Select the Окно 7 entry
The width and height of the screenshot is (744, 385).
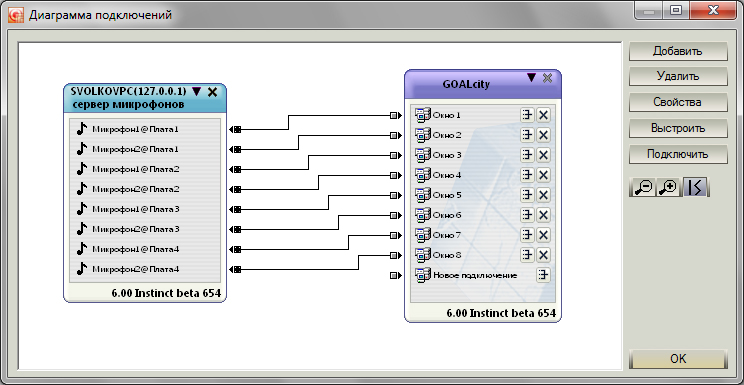(483, 235)
